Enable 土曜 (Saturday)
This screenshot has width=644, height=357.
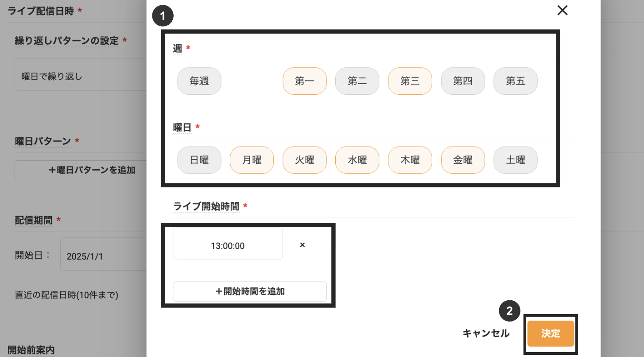[515, 160]
